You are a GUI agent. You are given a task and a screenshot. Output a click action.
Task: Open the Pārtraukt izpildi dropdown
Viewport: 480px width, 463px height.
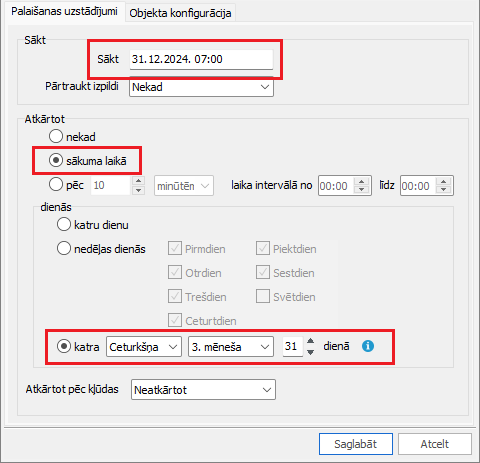[201, 87]
